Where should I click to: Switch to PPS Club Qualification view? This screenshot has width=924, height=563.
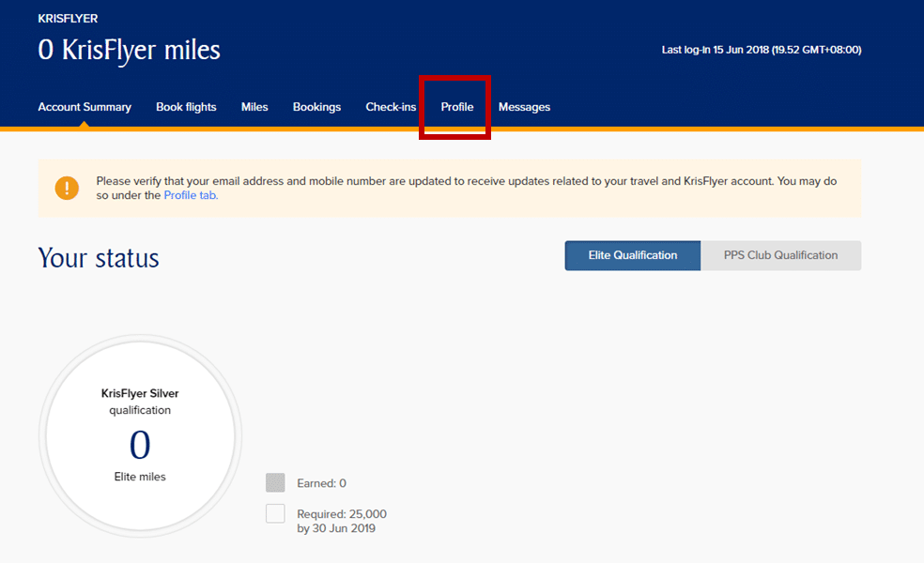780,254
